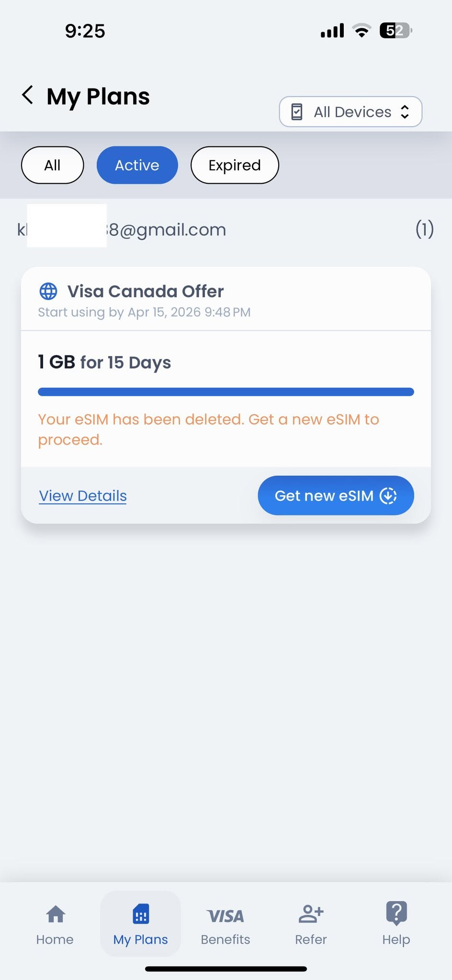Tap the Refer add-person icon
452x980 pixels.
coord(311,913)
